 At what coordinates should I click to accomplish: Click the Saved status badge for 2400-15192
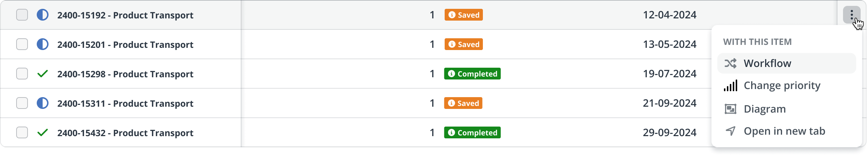[463, 15]
